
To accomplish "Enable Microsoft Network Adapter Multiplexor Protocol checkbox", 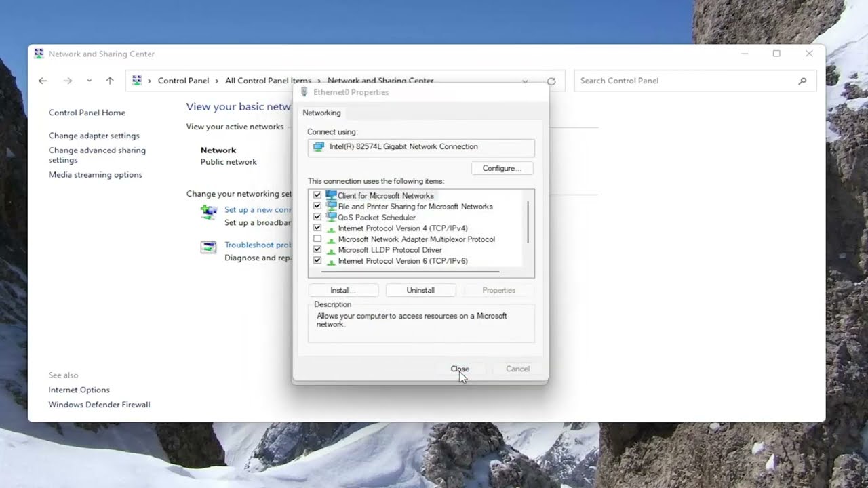I will (317, 239).
